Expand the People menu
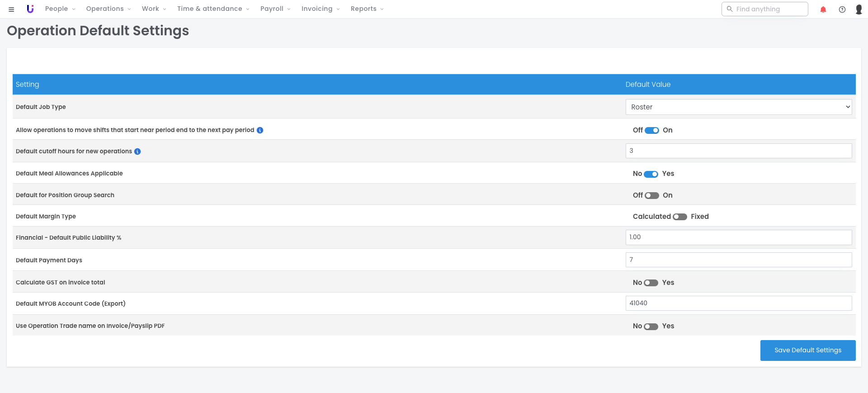 pyautogui.click(x=60, y=9)
